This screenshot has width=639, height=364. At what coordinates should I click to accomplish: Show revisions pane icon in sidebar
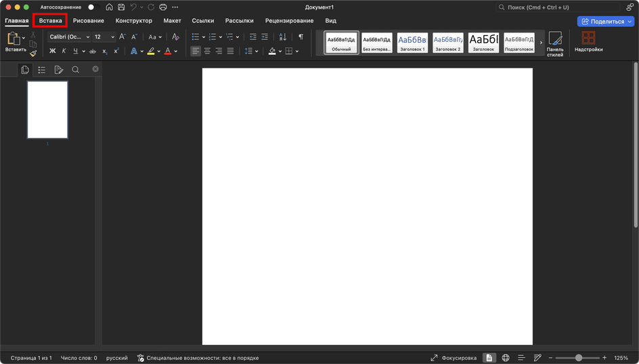tap(59, 70)
